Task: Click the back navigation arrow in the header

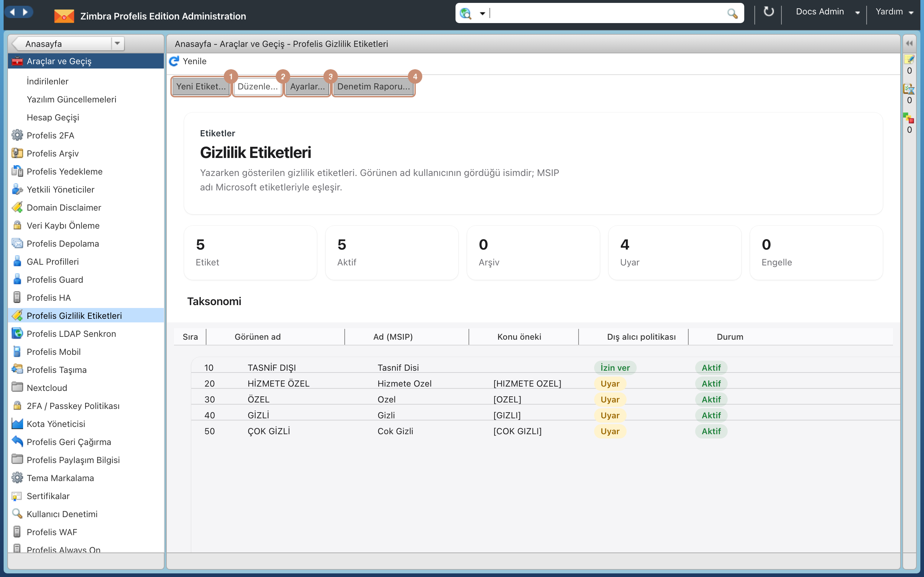Action: coord(12,12)
